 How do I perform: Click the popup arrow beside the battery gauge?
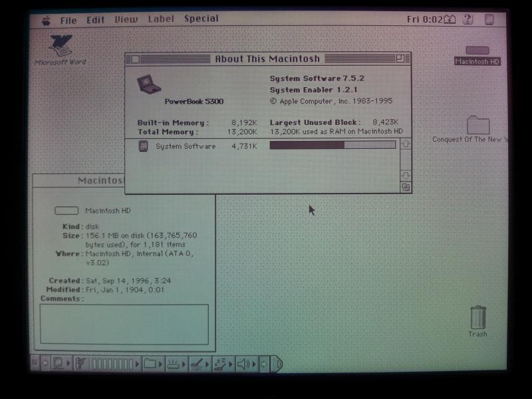[137, 364]
